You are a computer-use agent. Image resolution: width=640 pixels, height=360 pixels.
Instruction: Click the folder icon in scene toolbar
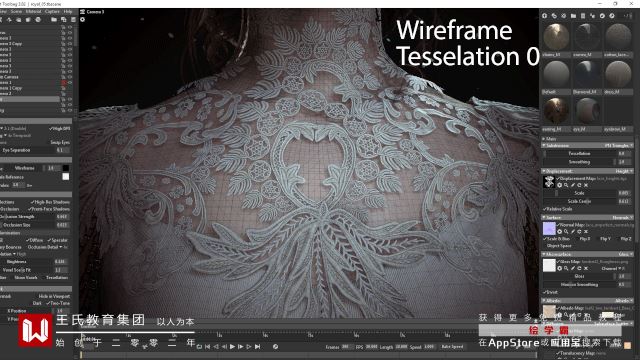[x=53, y=20]
